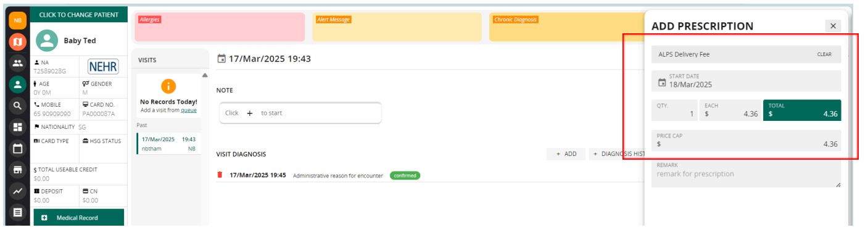Open the group/people icon in sidebar

click(x=18, y=64)
